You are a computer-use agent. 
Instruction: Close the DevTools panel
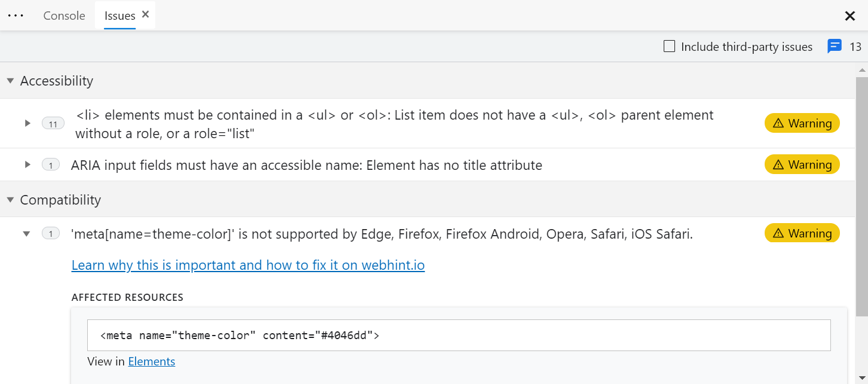[x=849, y=16]
